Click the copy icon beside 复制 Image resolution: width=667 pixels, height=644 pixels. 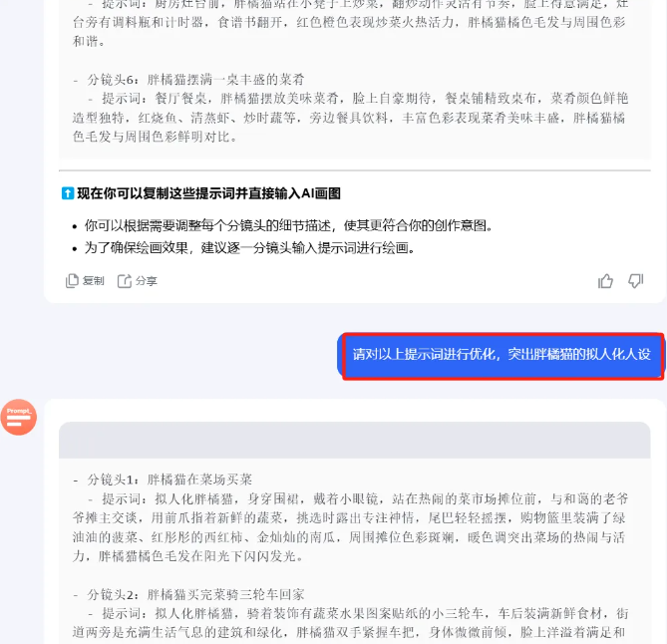[x=72, y=281]
